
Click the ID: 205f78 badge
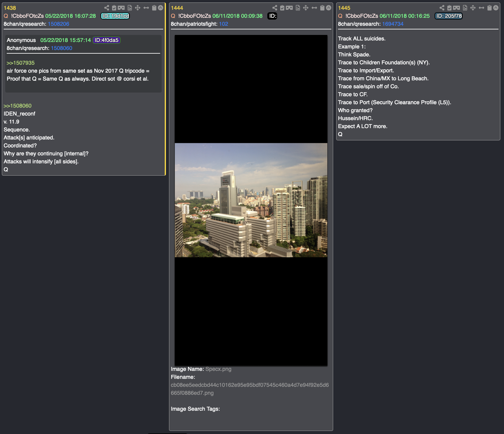pos(449,16)
